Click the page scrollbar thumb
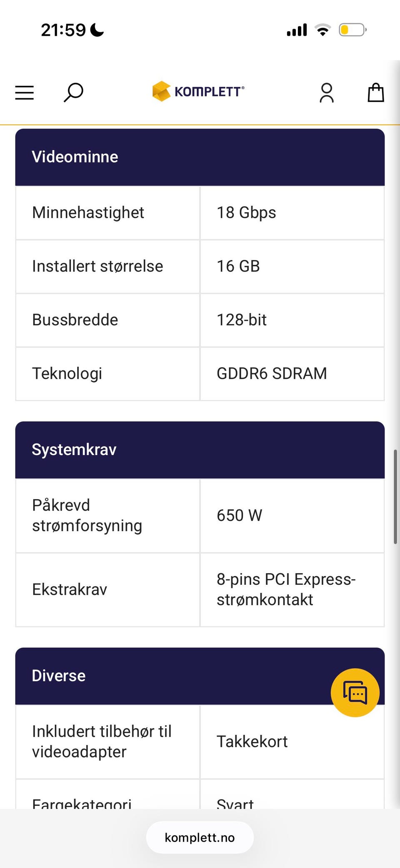400x868 pixels. [395, 497]
